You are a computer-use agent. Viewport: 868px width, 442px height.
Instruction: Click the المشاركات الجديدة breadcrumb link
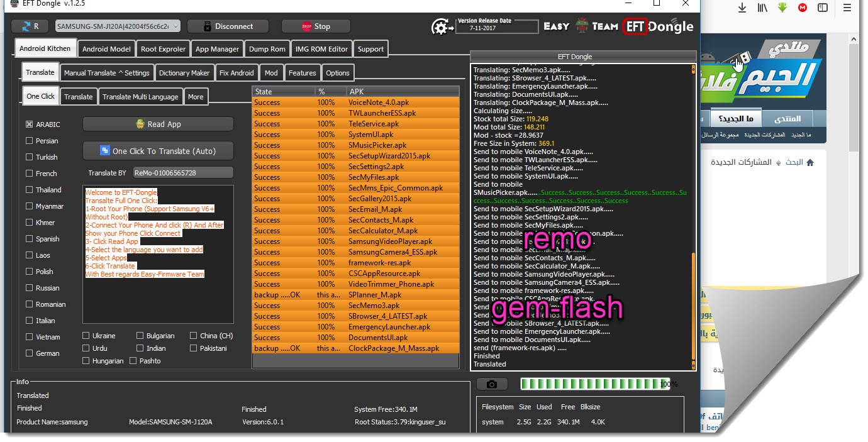741,162
